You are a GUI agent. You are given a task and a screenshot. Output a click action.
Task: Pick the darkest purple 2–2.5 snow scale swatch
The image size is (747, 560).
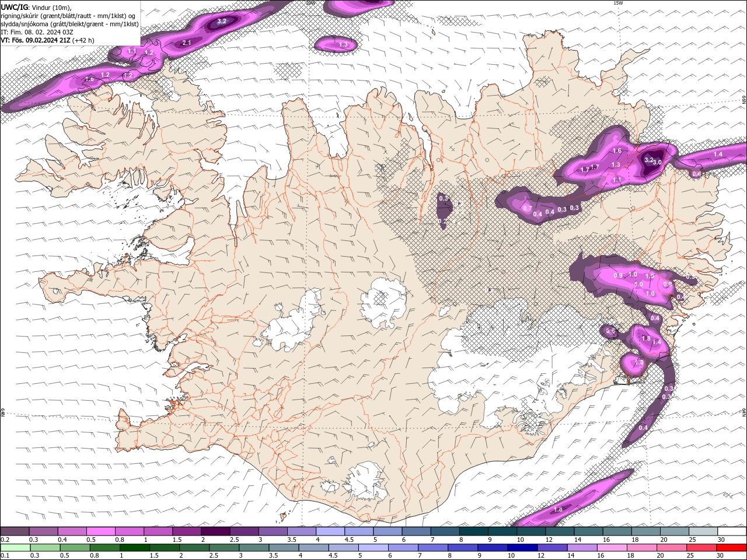tap(215, 531)
